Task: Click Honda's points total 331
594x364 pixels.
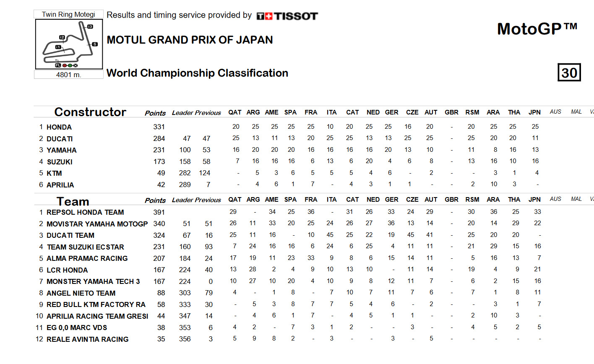Action: (159, 127)
